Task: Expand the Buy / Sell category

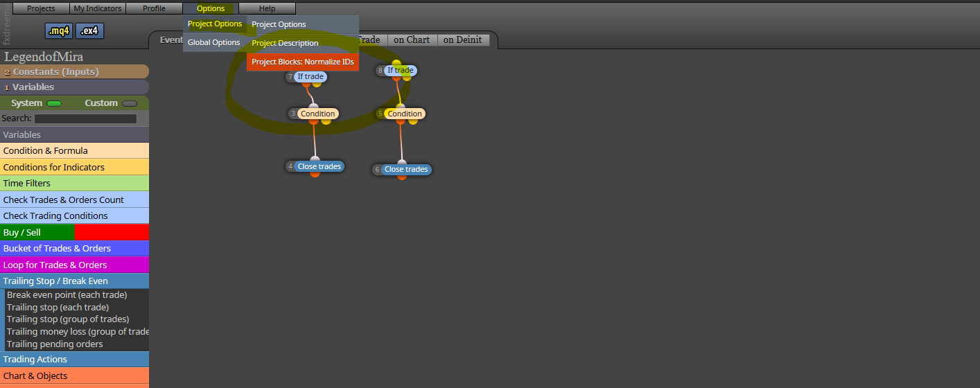Action: [74, 232]
